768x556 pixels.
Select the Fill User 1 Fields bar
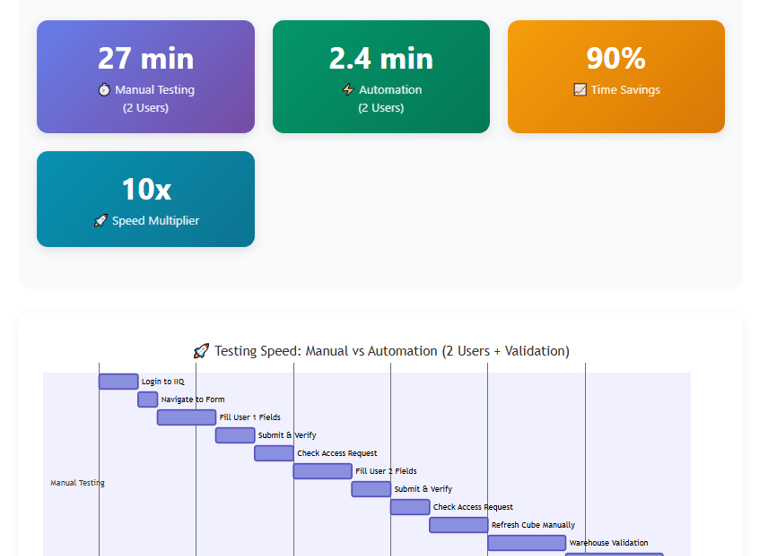[x=187, y=417]
